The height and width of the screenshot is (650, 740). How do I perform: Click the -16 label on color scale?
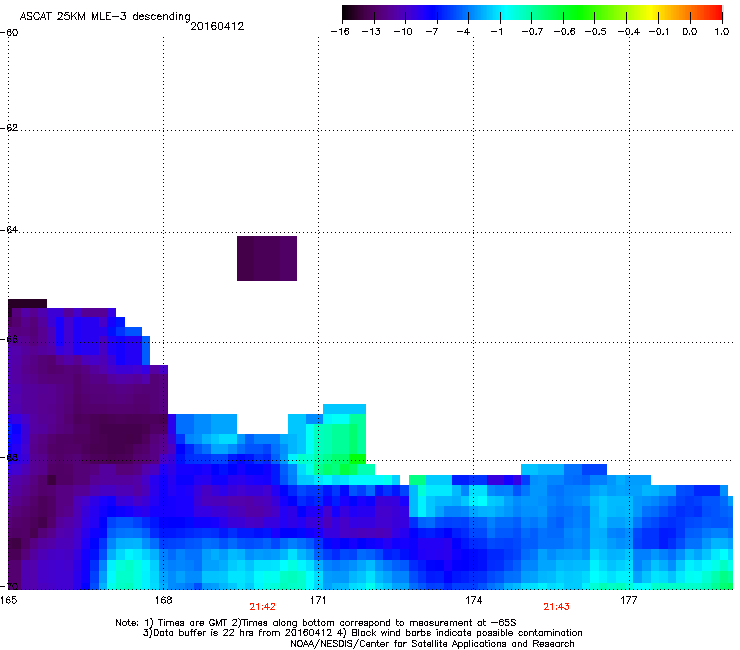coord(340,32)
